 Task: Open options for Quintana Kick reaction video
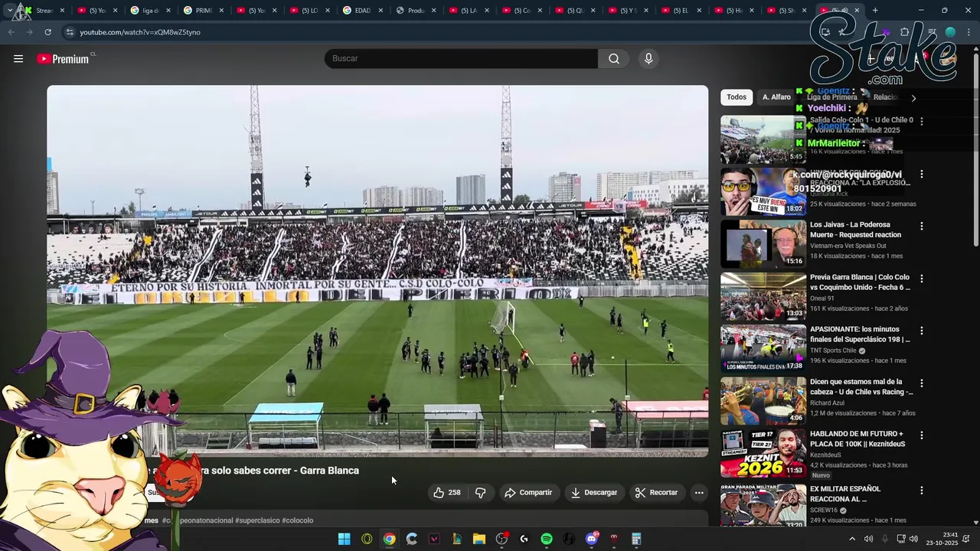(x=922, y=174)
